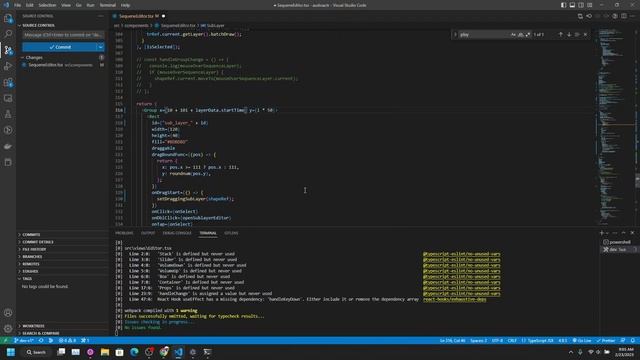Viewport: 640px width, 360px height.
Task: Open the Extensions view icon
Action: (x=8, y=82)
